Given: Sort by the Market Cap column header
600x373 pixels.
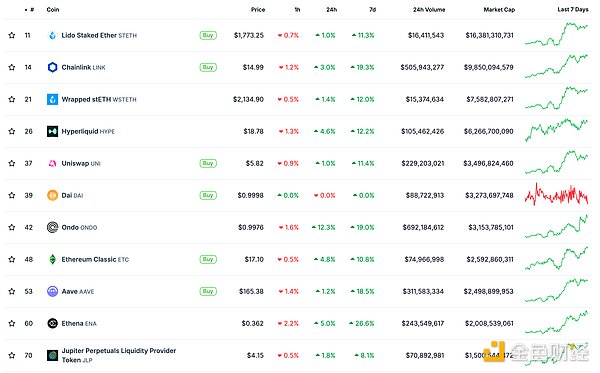Looking at the screenshot, I should point(499,10).
